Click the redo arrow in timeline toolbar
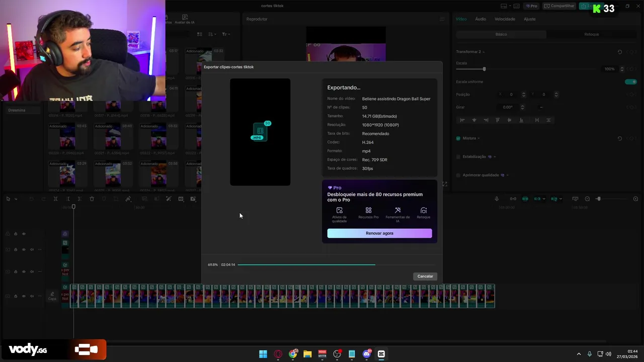Screen dimensions: 644x362 (x=43, y=199)
